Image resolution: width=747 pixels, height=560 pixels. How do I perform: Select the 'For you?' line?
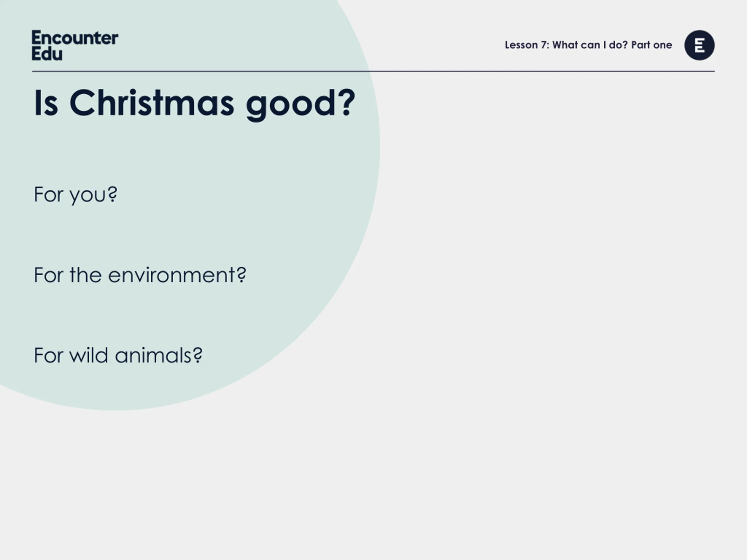point(76,195)
